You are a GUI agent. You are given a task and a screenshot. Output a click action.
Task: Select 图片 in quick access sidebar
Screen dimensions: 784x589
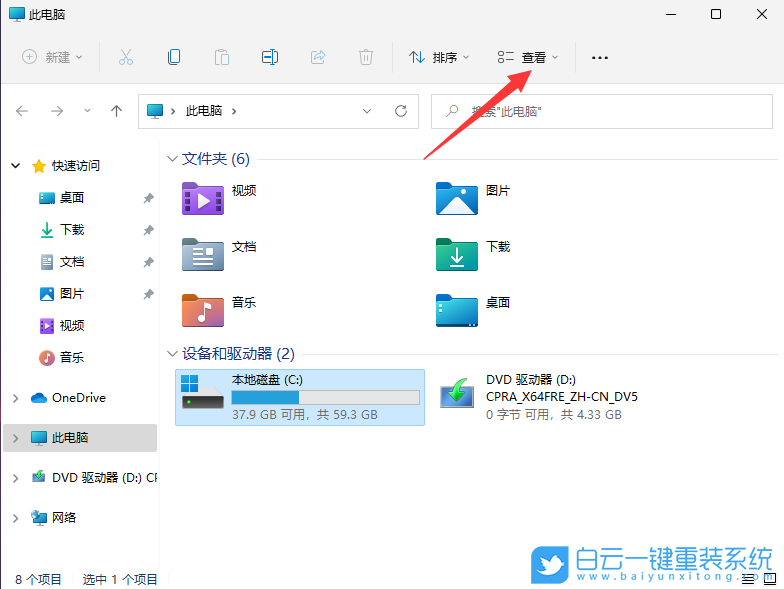72,294
